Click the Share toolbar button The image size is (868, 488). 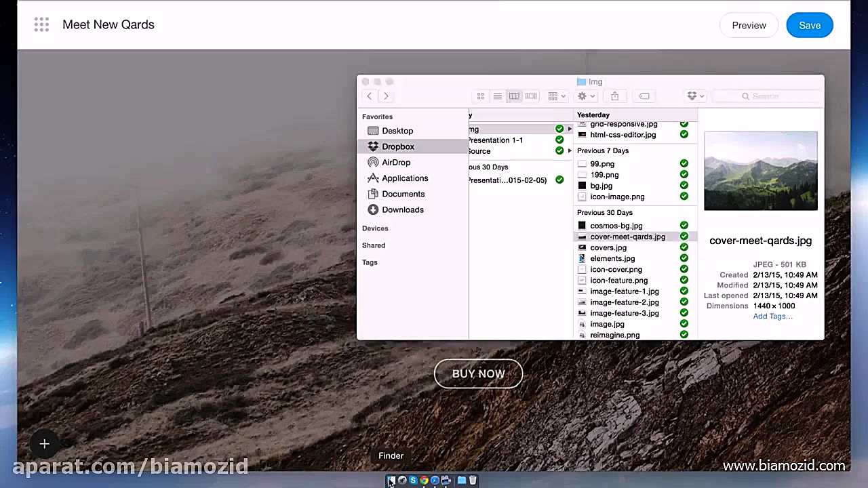coord(614,96)
